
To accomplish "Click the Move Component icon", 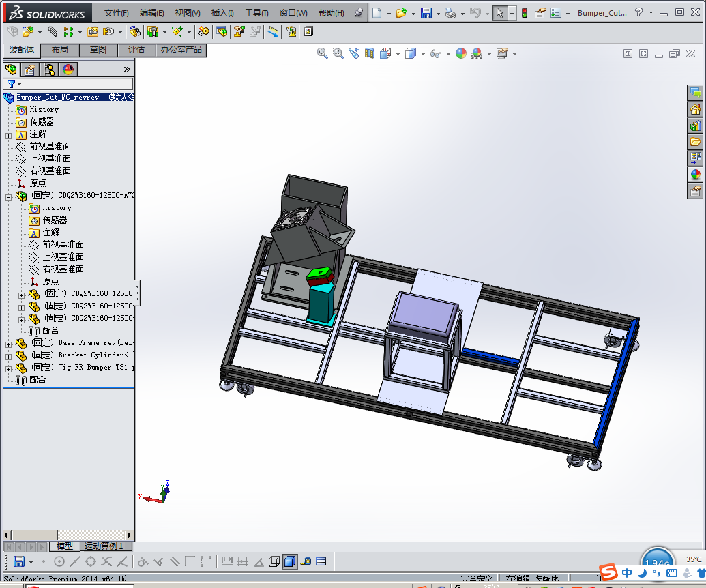I will click(x=108, y=31).
